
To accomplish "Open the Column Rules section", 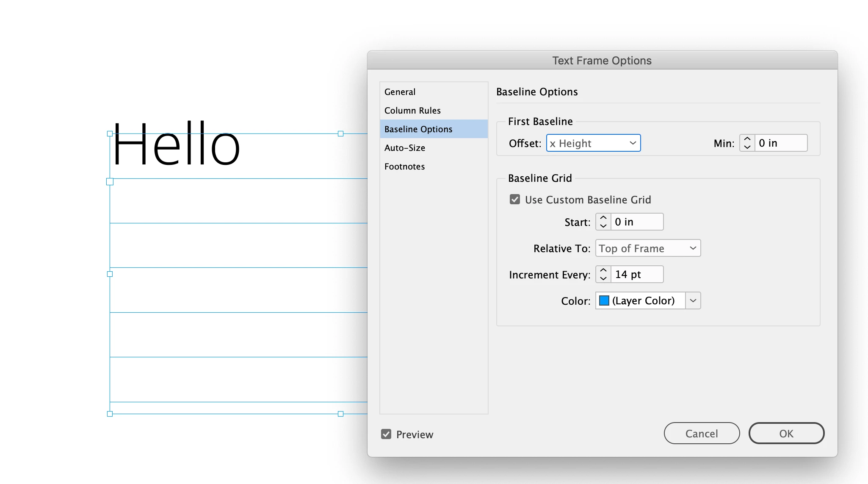I will (412, 111).
